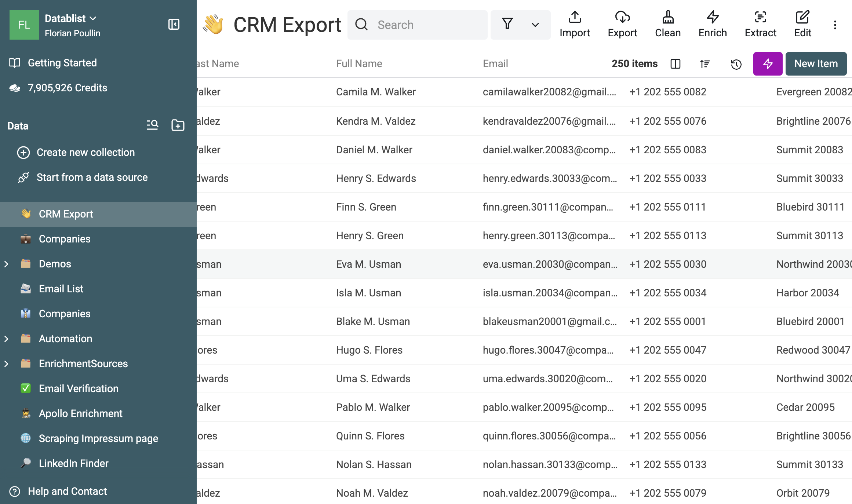852x504 pixels.
Task: Collapse the sidebar panel icon
Action: pos(174,25)
